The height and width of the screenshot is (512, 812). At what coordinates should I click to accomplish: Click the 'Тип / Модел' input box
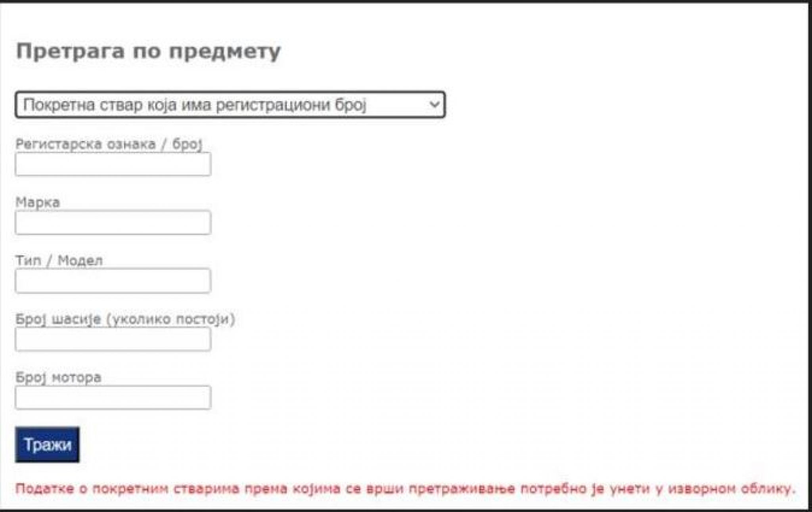point(113,281)
